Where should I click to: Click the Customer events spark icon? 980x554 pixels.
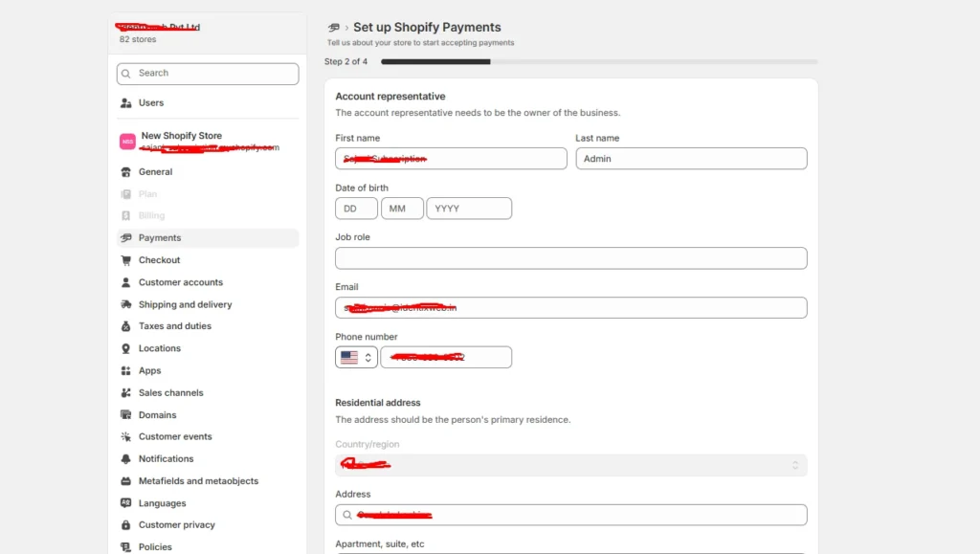[125, 436]
